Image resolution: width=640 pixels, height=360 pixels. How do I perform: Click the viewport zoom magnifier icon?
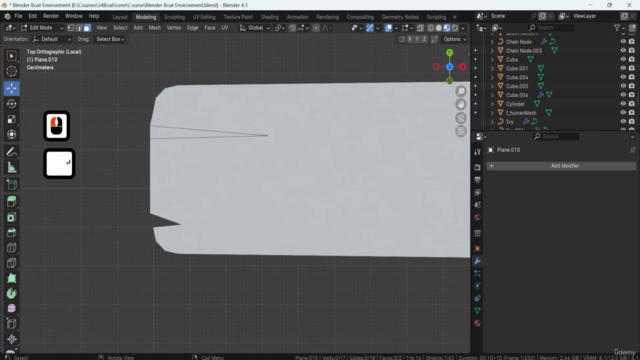coord(461,91)
